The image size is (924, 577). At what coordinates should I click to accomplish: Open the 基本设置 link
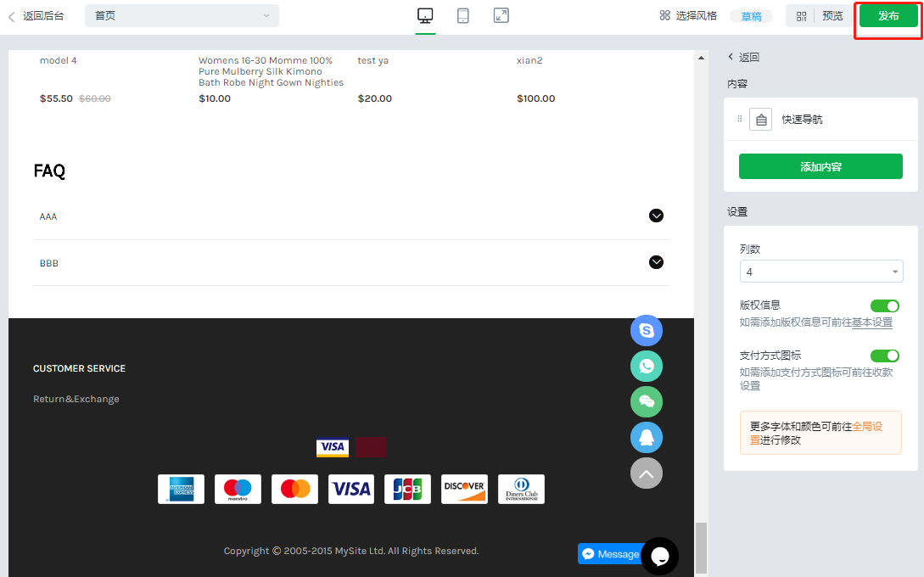tap(872, 322)
